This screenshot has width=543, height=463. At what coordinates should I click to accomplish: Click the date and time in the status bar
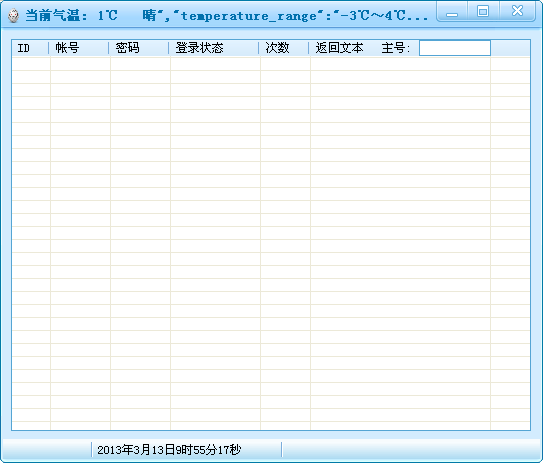pyautogui.click(x=169, y=450)
